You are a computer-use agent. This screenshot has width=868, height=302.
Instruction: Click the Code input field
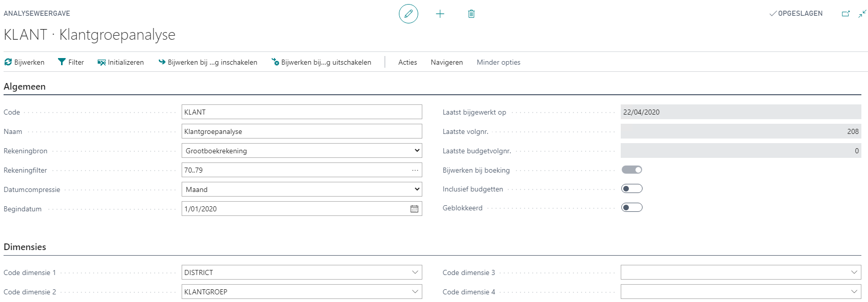tap(302, 112)
